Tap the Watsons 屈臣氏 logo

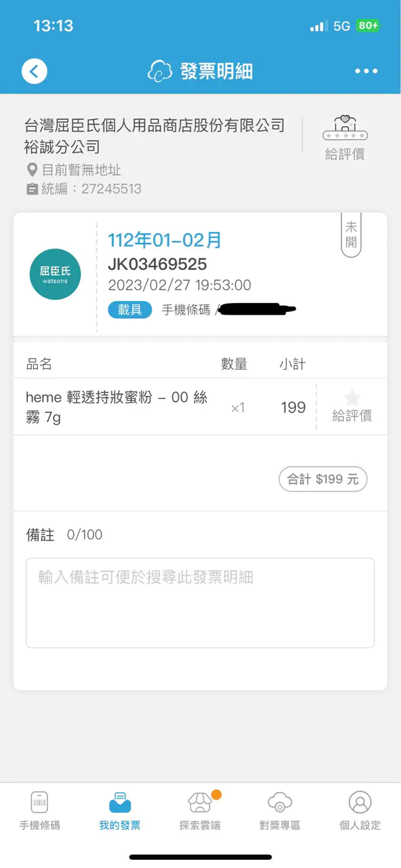(x=56, y=274)
